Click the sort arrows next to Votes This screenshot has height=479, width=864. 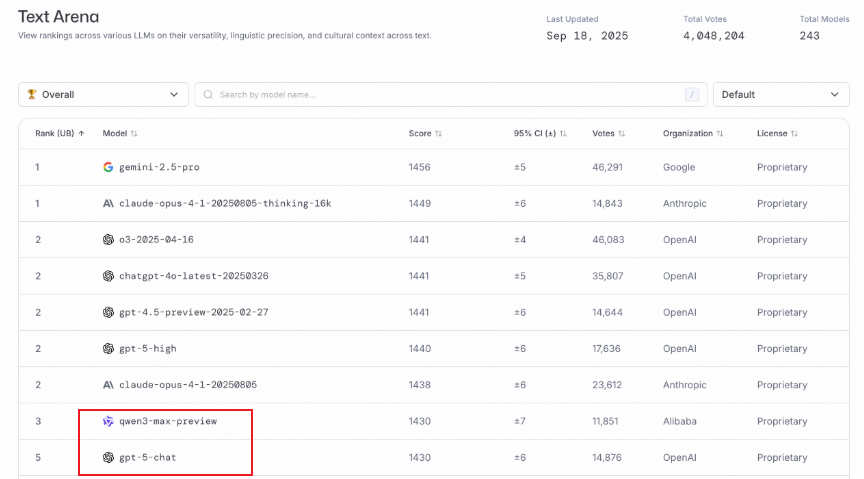coord(622,133)
